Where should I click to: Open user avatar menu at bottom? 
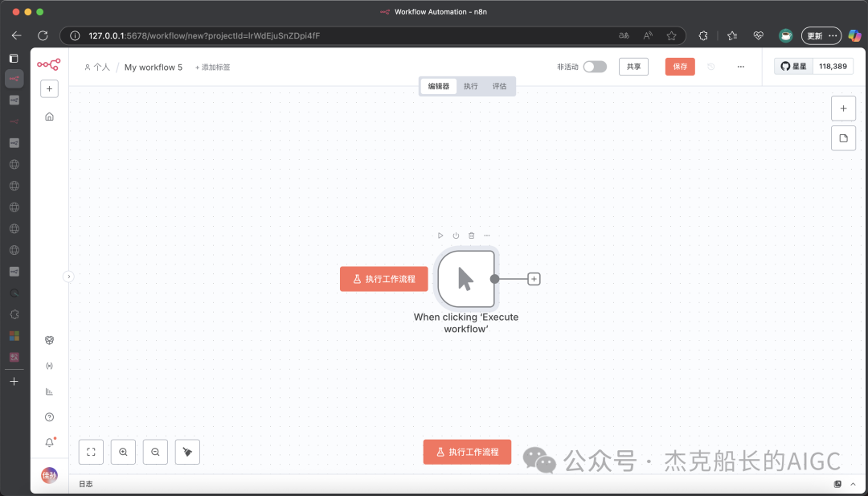(49, 475)
